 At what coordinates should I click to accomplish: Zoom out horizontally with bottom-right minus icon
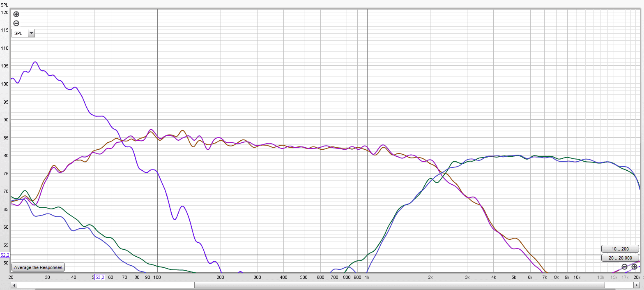point(624,267)
